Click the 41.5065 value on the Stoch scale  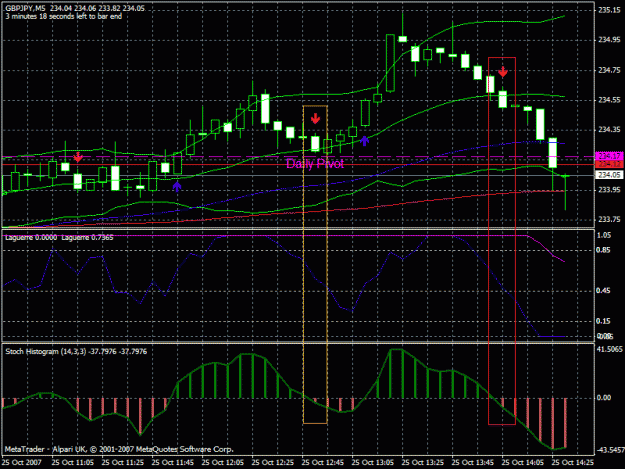click(x=609, y=349)
